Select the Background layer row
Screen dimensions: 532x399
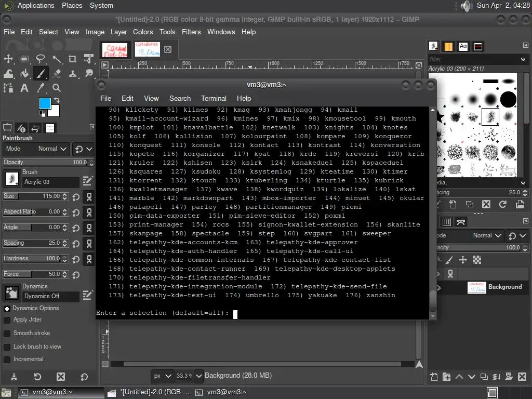[483, 287]
